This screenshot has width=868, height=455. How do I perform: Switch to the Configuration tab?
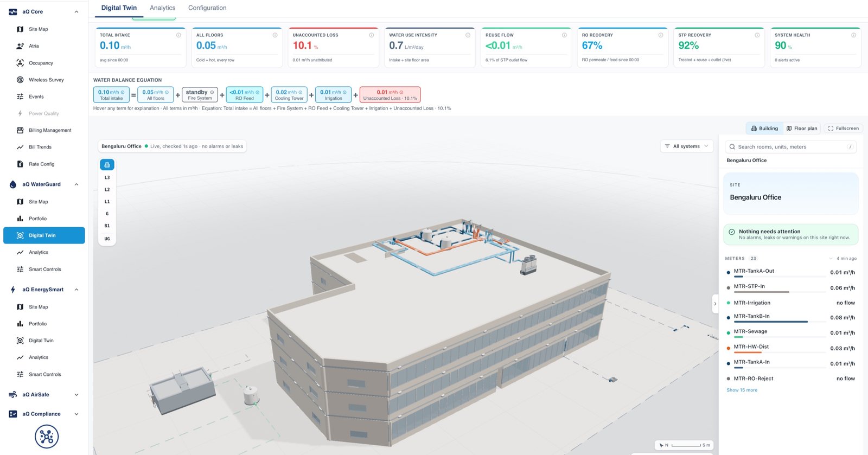(207, 8)
